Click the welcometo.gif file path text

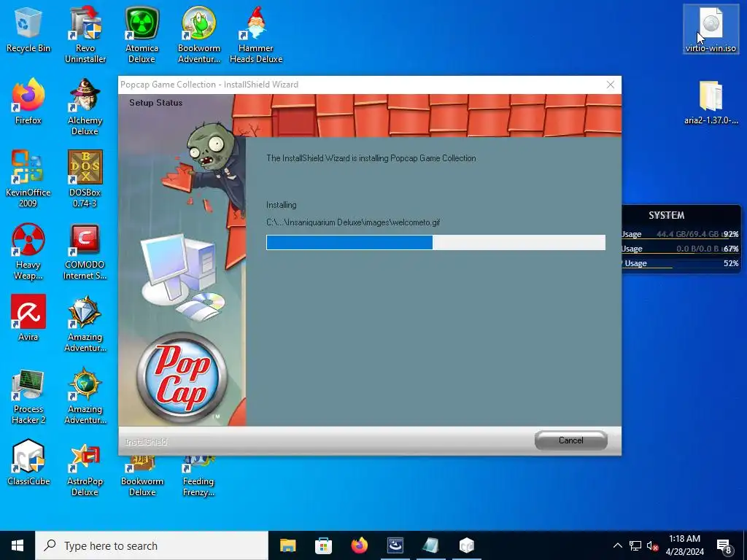pyautogui.click(x=353, y=222)
